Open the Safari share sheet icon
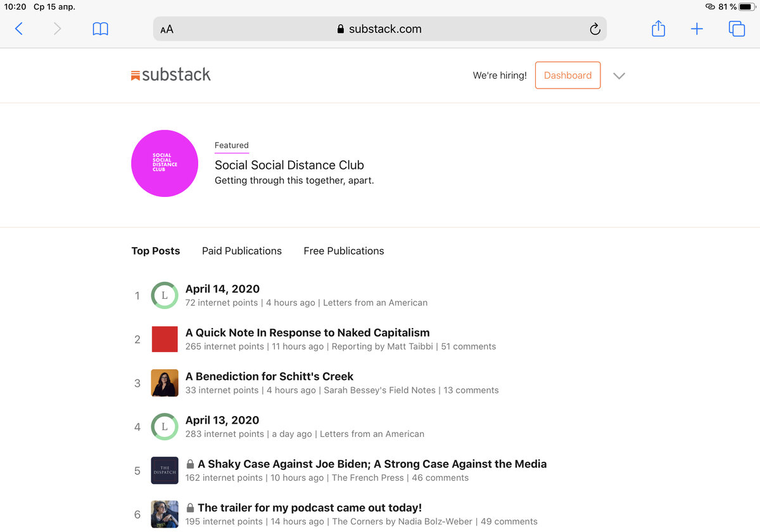The width and height of the screenshot is (760, 532). point(658,28)
